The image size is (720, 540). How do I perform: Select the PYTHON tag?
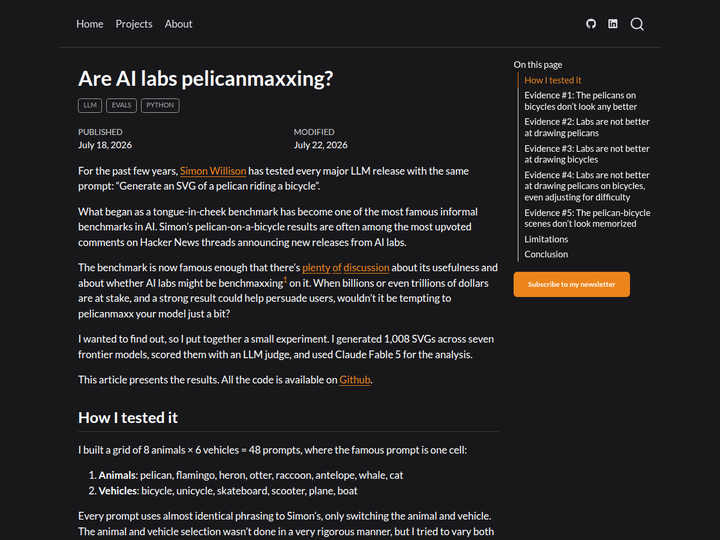tap(160, 105)
